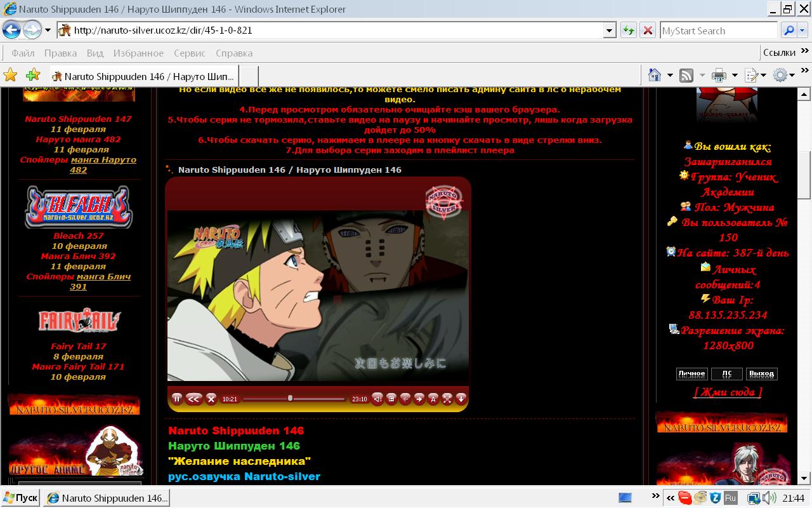812x508 pixels.
Task: Click the red blocked-sign tray icon
Action: [684, 498]
